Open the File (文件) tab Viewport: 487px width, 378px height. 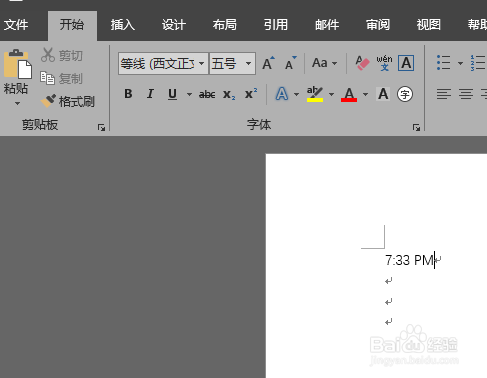pos(16,25)
